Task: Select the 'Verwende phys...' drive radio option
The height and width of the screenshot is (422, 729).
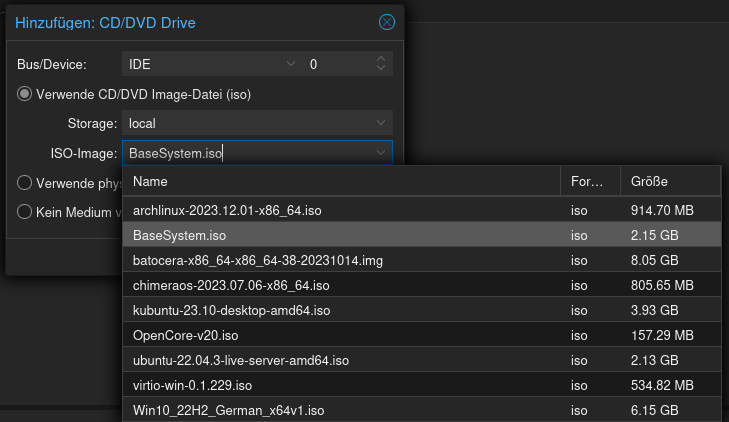Action: [25, 183]
